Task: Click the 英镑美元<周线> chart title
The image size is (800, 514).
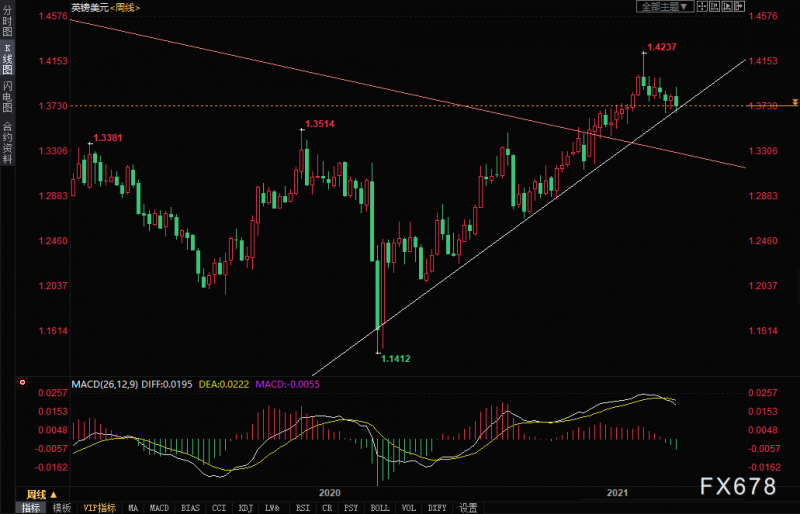Action: coord(106,8)
